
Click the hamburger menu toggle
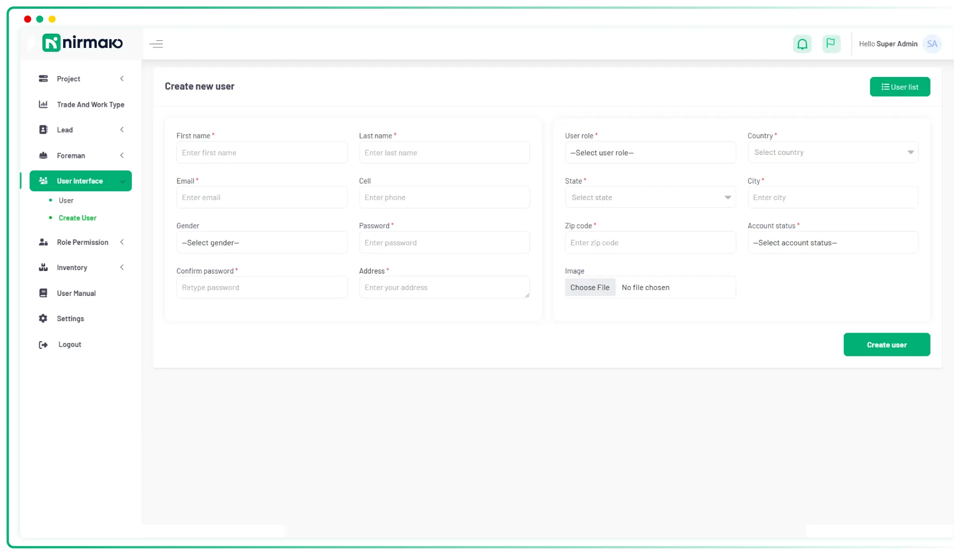(156, 44)
